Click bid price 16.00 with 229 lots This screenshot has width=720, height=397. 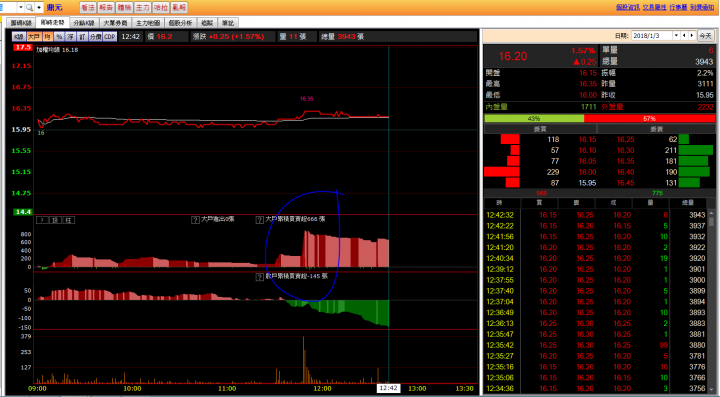[x=587, y=172]
